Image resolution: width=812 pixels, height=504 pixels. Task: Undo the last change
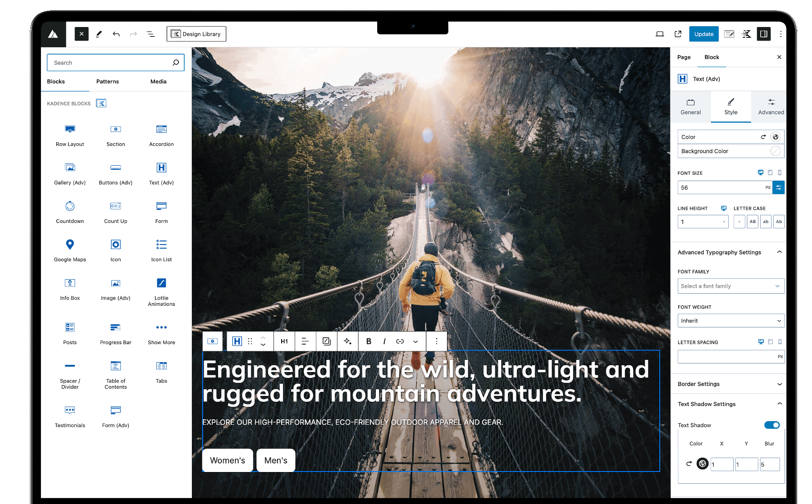[116, 34]
